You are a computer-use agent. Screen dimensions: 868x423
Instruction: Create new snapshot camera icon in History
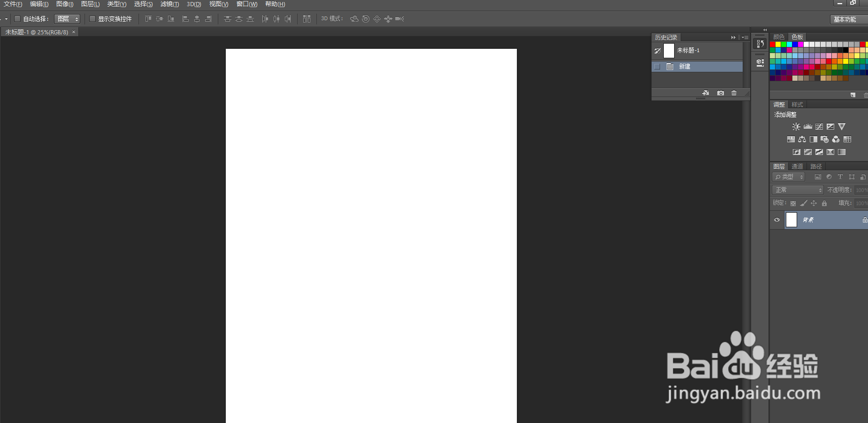[721, 93]
